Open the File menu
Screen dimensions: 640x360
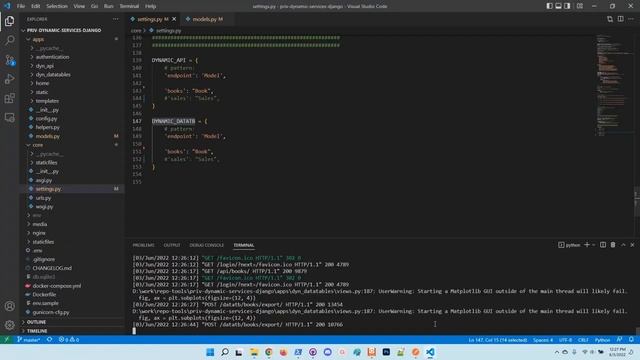21,6
